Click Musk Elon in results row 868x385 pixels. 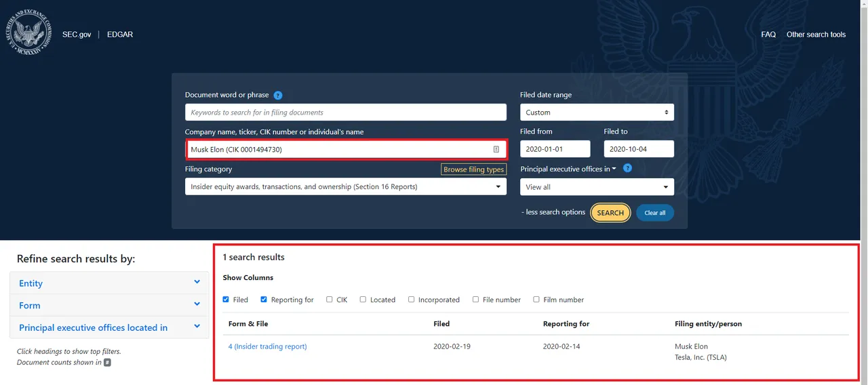(x=691, y=346)
